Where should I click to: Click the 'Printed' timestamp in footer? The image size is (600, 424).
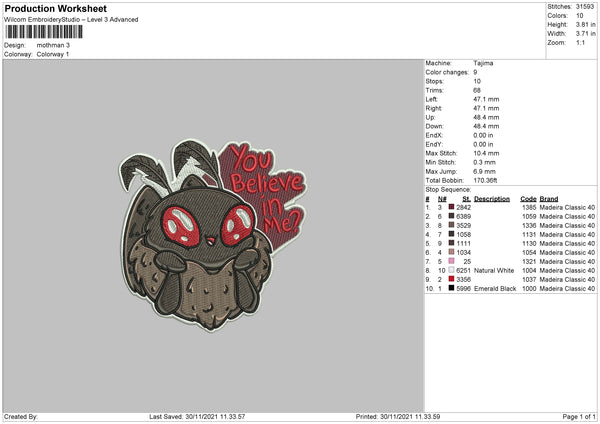pyautogui.click(x=398, y=416)
